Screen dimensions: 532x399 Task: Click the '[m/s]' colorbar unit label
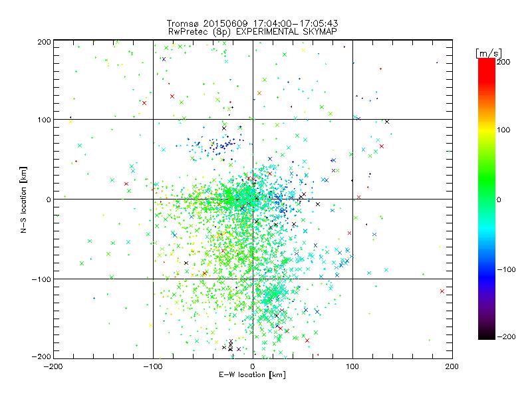[489, 53]
